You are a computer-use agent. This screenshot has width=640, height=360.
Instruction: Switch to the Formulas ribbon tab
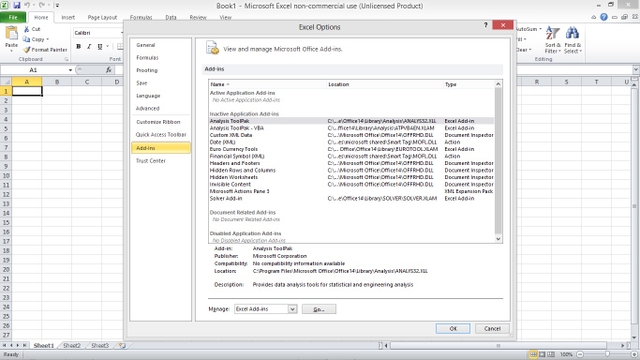[x=141, y=17]
